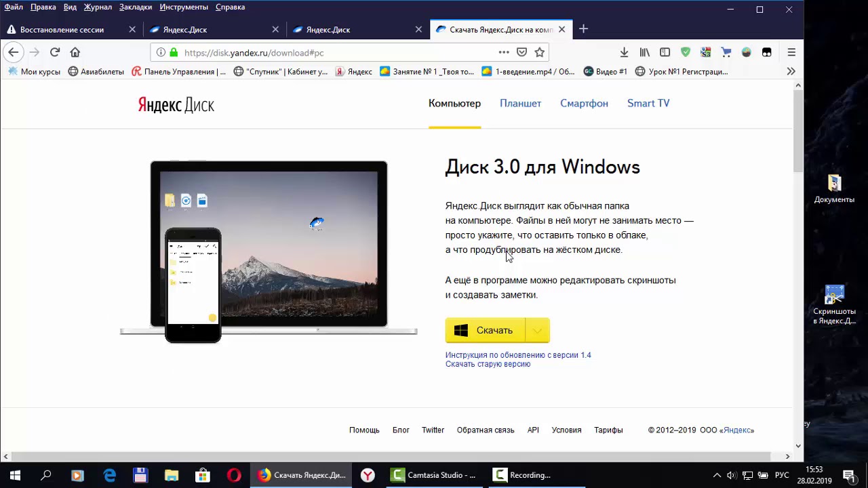
Task: Open the notification center icon
Action: tap(849, 475)
